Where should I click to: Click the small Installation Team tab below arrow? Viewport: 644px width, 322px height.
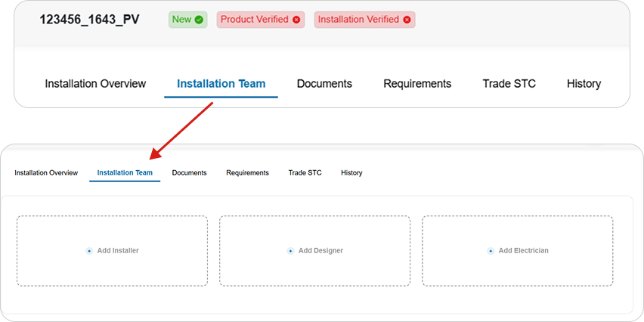tap(125, 173)
